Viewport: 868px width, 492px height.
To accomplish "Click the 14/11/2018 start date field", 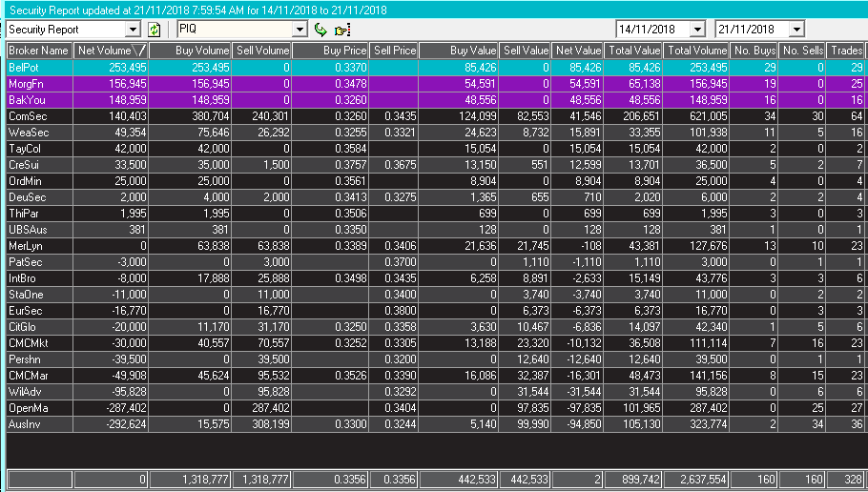I will pos(653,30).
